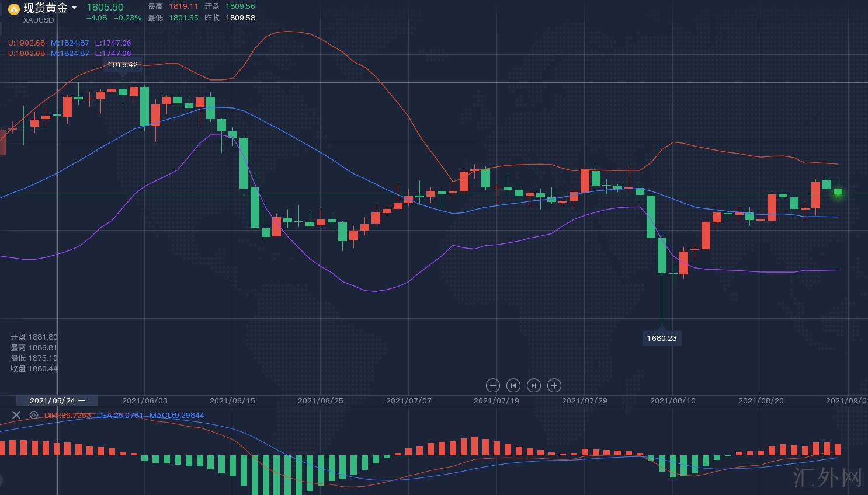Click the 汇外网 watermark logo

point(828,477)
